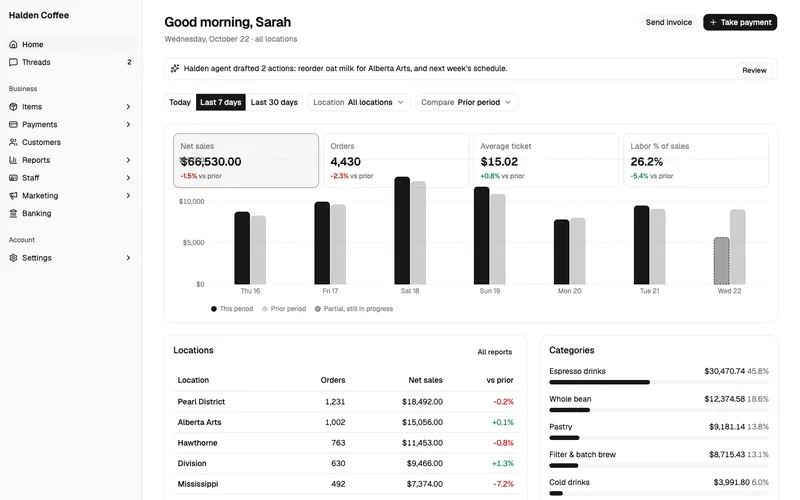Image resolution: width=800 pixels, height=500 pixels.
Task: Open Home in the sidebar
Action: [x=69, y=44]
